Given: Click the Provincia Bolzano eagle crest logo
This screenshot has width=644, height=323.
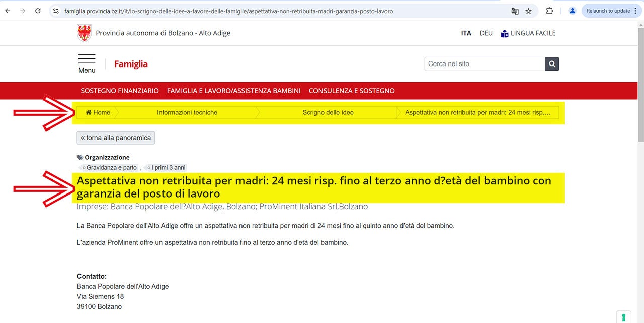Looking at the screenshot, I should click(84, 33).
